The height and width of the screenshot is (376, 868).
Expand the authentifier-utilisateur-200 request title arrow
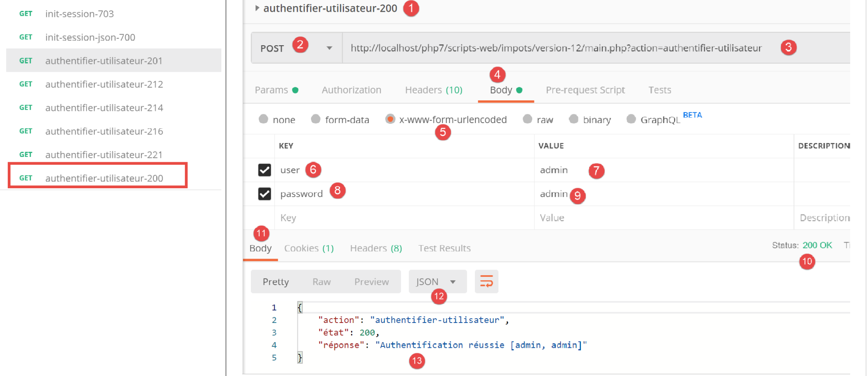[257, 8]
